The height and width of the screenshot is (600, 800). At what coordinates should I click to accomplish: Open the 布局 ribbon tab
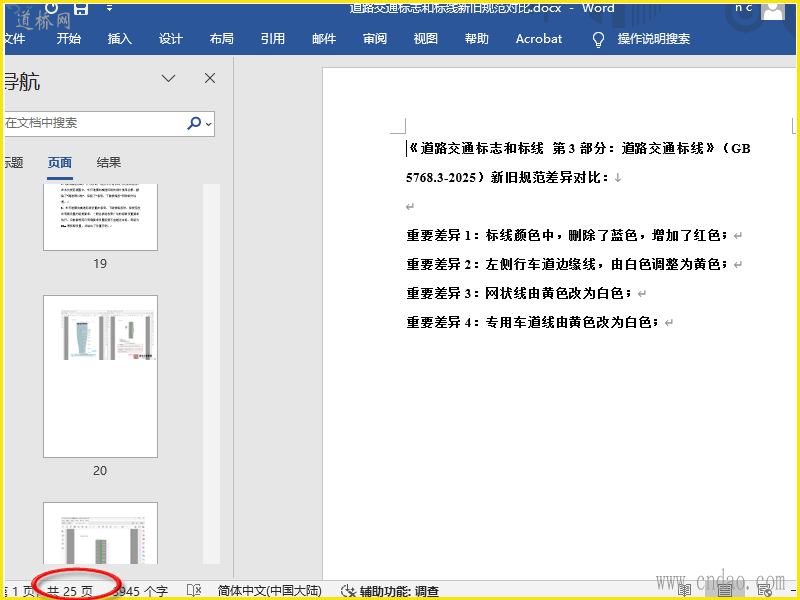point(221,39)
